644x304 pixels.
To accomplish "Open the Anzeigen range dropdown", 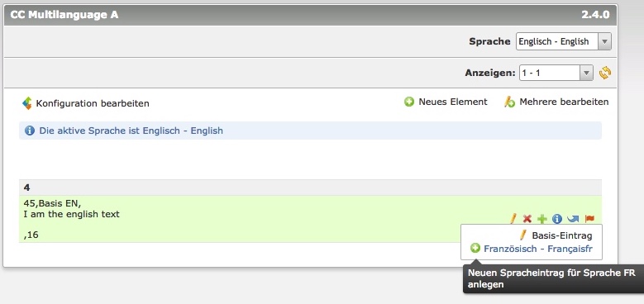I will (x=556, y=73).
